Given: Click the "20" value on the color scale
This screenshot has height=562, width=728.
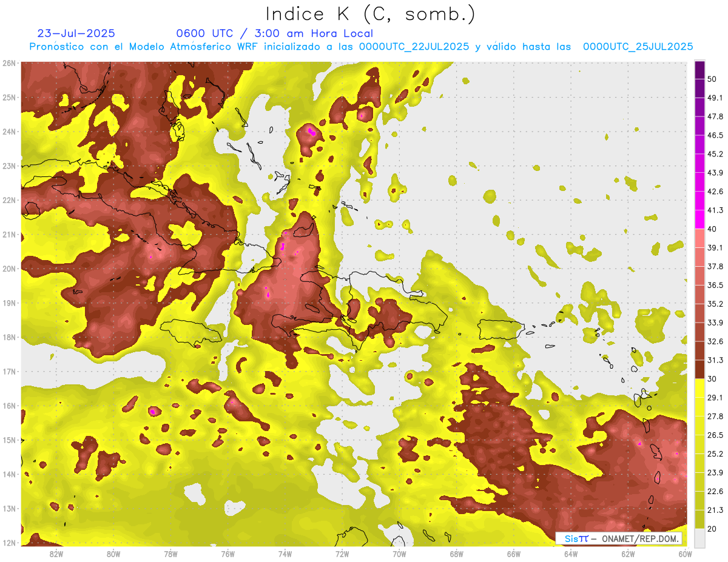Looking at the screenshot, I should click(x=712, y=529).
